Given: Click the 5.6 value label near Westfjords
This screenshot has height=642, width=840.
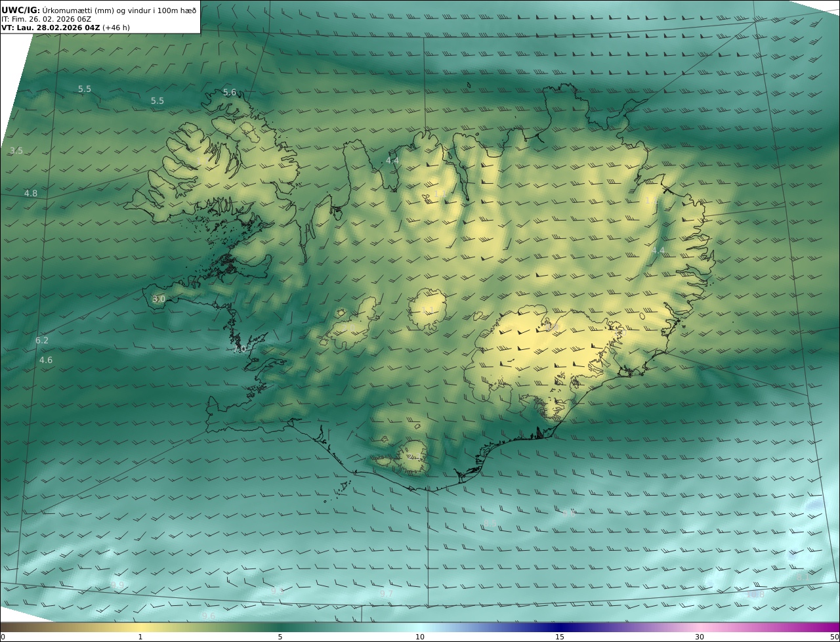Looking at the screenshot, I should coord(230,93).
